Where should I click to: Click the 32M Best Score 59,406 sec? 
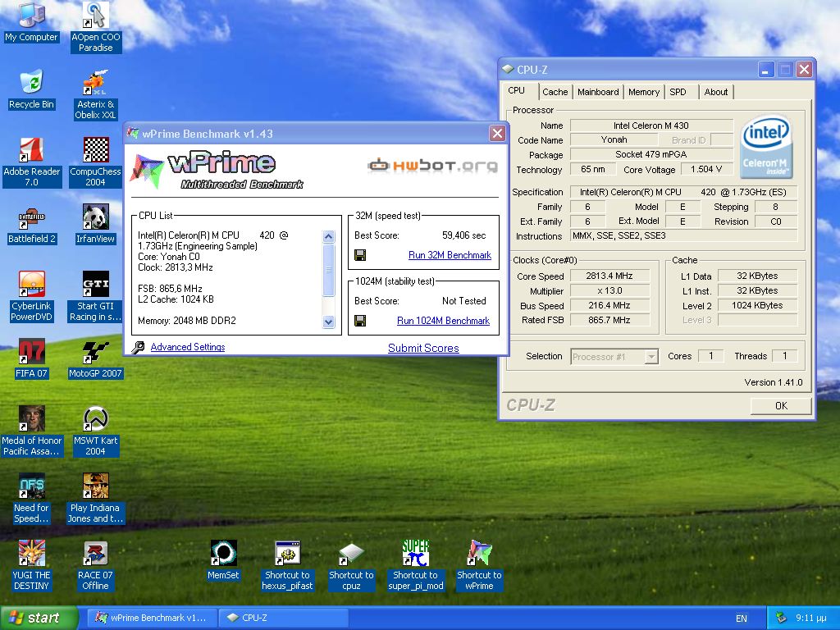(463, 235)
